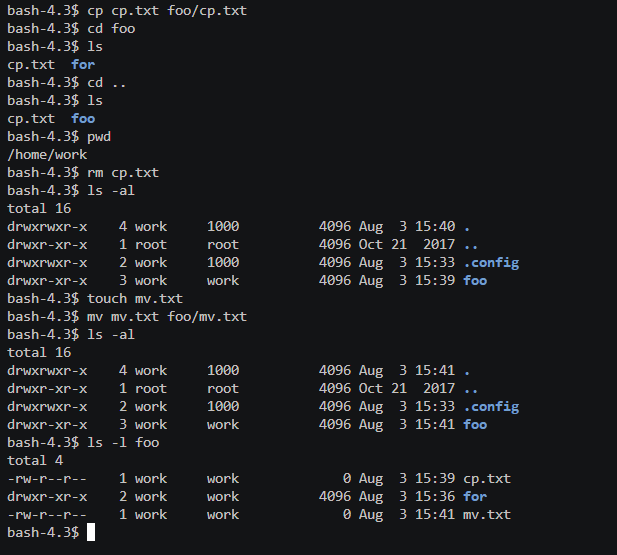Click the 'pwd' command text
This screenshot has width=617, height=555.
click(x=99, y=137)
